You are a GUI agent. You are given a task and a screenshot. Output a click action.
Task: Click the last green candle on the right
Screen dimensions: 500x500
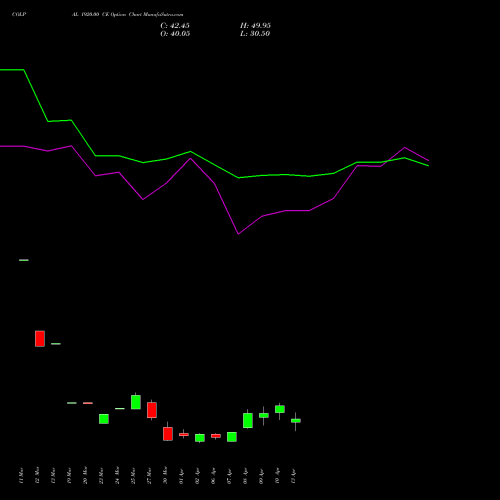[x=296, y=421]
